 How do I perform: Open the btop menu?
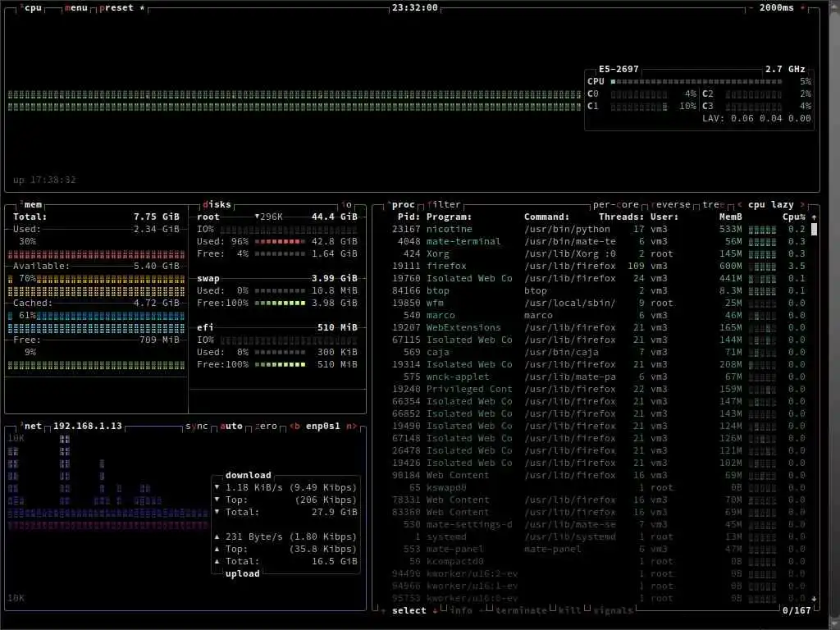[x=75, y=8]
